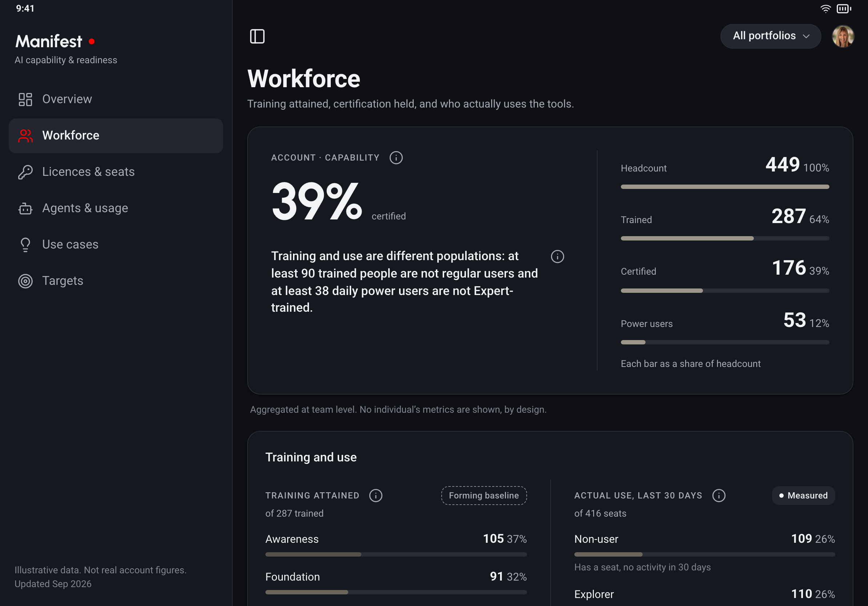
Task: Click the Trained progress bar
Action: 725,238
